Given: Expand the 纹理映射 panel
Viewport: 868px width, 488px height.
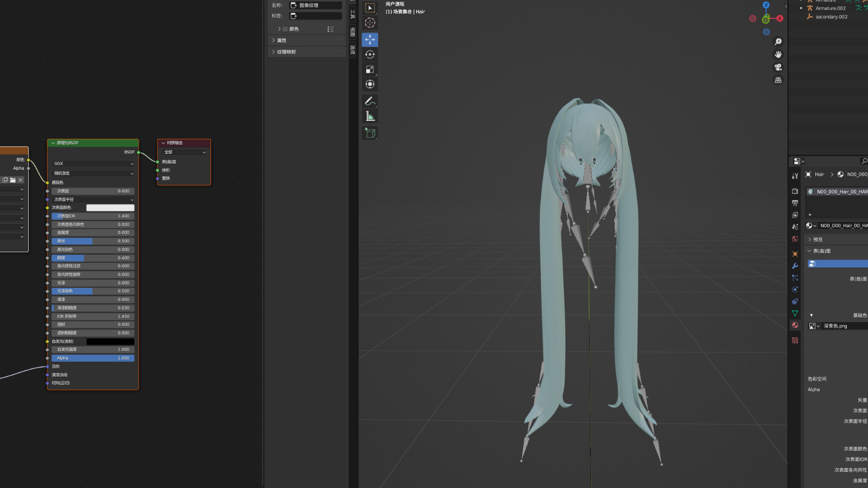Looking at the screenshot, I should pyautogui.click(x=286, y=52).
